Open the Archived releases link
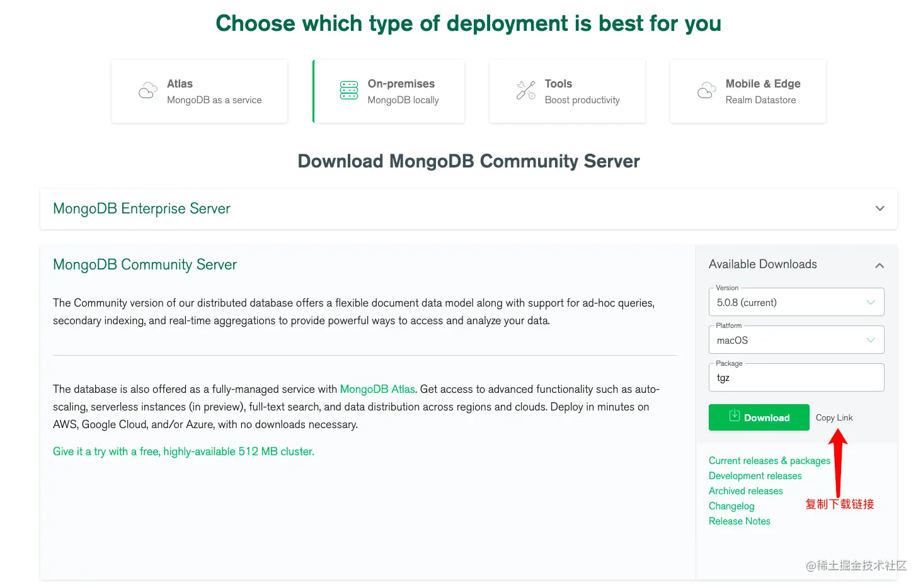This screenshot has width=923, height=588. pyautogui.click(x=745, y=491)
